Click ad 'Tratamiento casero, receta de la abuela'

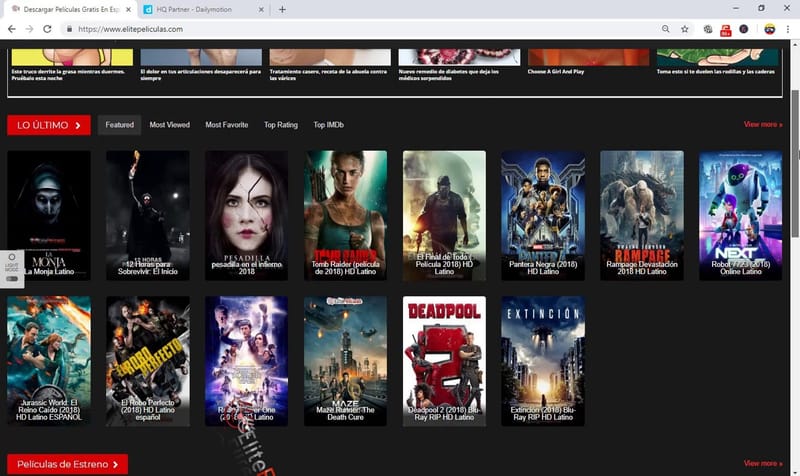330,65
